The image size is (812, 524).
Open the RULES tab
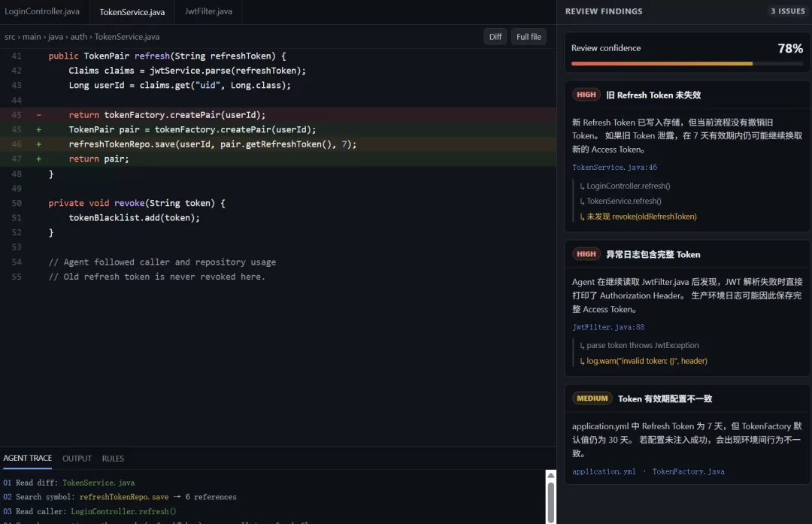tap(112, 459)
